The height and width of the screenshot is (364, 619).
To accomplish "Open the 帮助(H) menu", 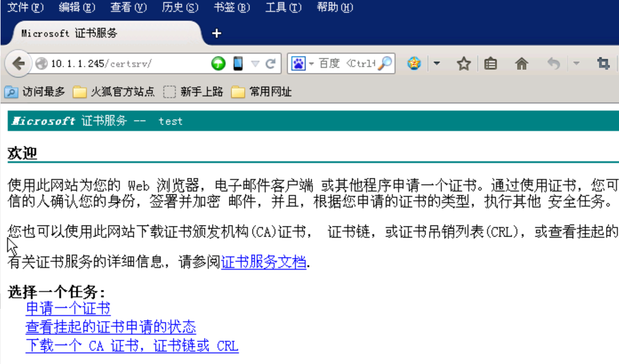I will [x=335, y=7].
